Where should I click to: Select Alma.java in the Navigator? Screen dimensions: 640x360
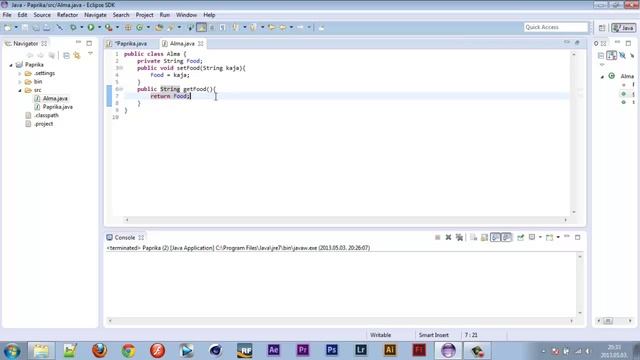55,98
